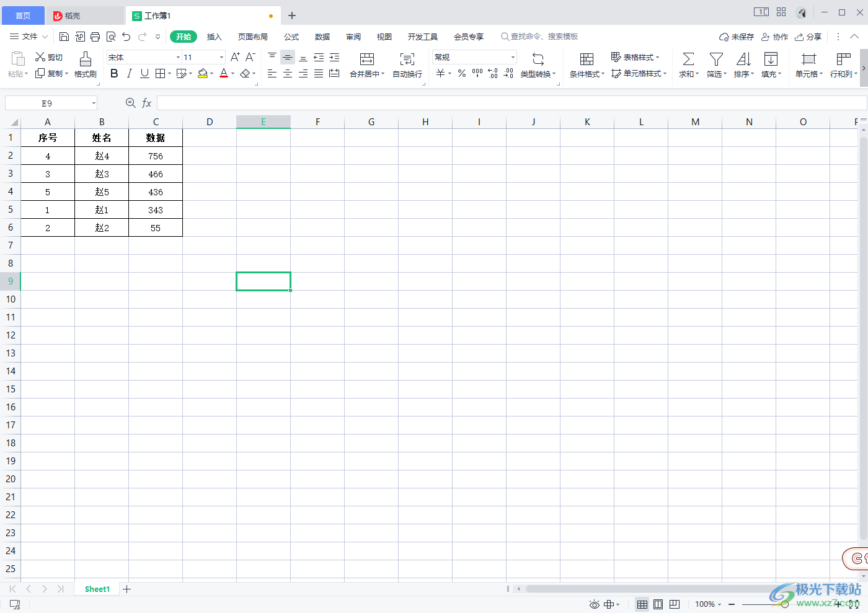This screenshot has height=613, width=868.
Task: Click the Fill (填充) icon
Action: pos(771,59)
